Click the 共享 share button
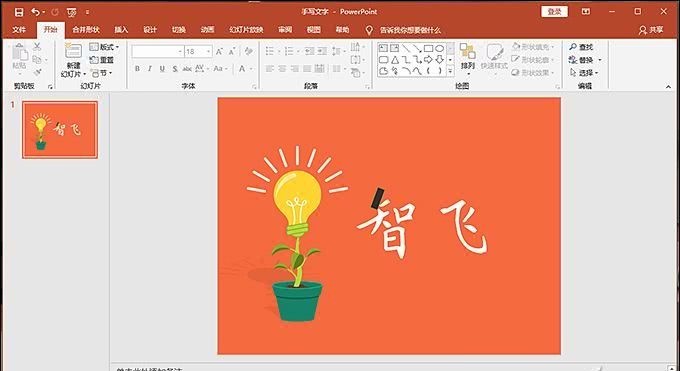 [x=651, y=30]
